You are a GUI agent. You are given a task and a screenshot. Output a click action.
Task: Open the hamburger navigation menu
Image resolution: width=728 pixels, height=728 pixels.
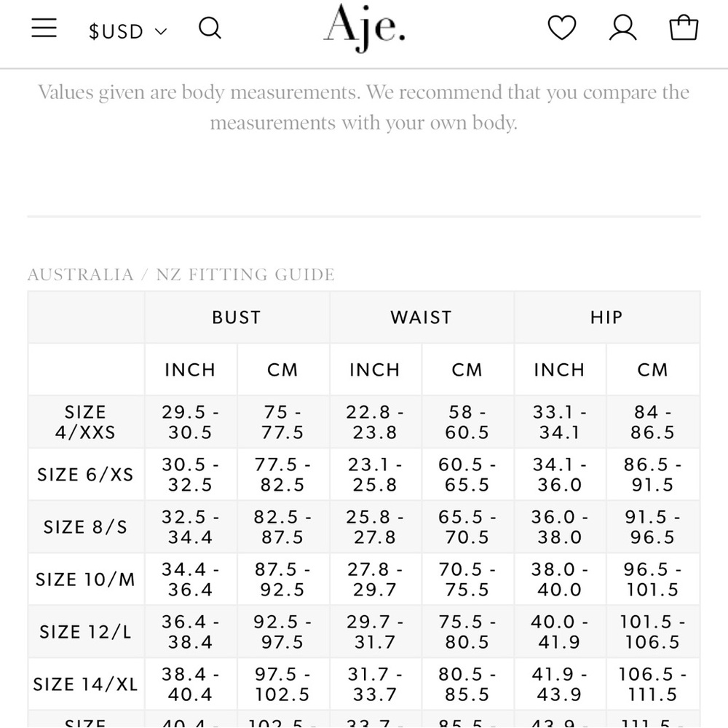pos(44,28)
